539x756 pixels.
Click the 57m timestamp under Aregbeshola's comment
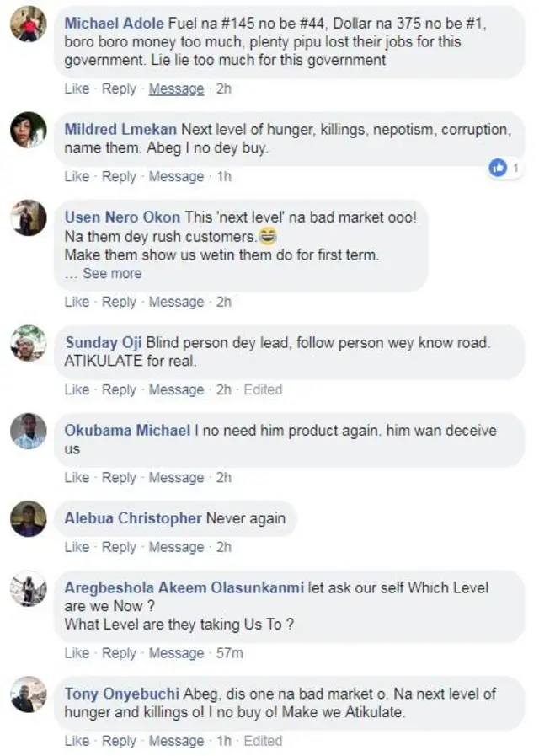point(229,652)
